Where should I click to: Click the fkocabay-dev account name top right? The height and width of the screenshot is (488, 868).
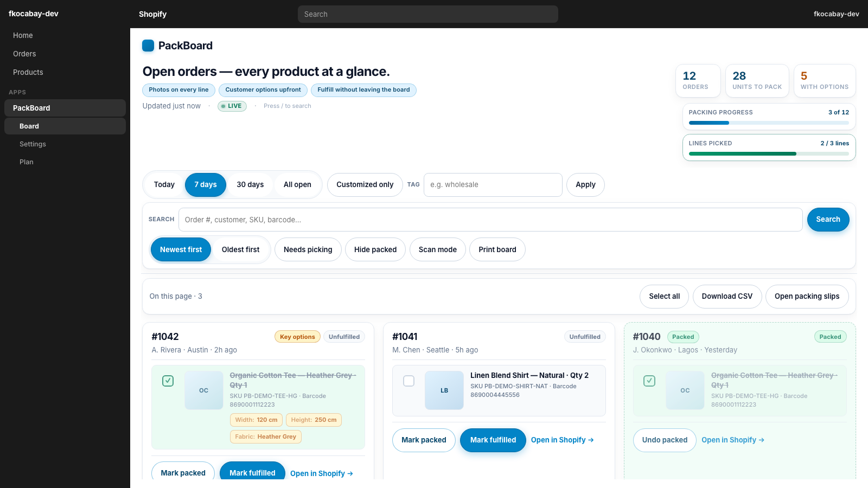click(x=837, y=14)
